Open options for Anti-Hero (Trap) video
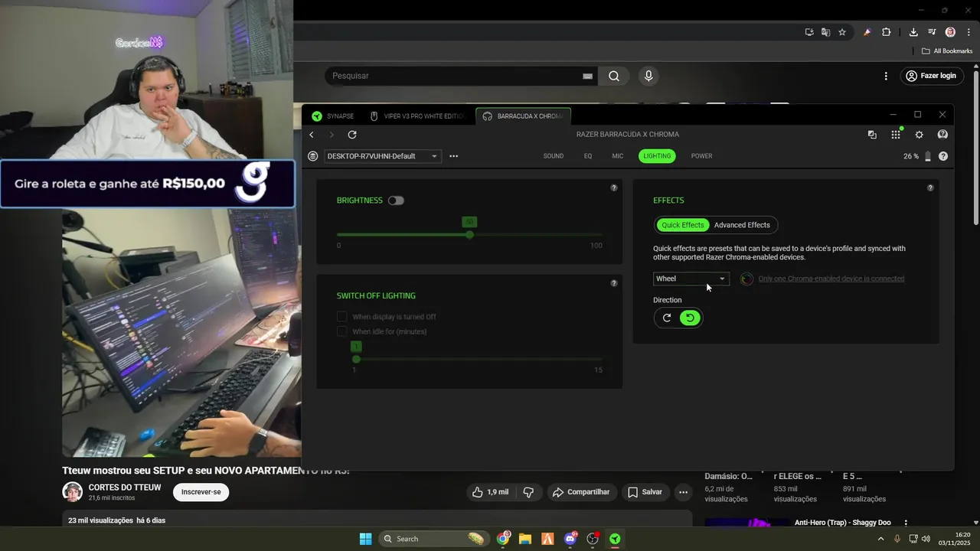 point(906,523)
